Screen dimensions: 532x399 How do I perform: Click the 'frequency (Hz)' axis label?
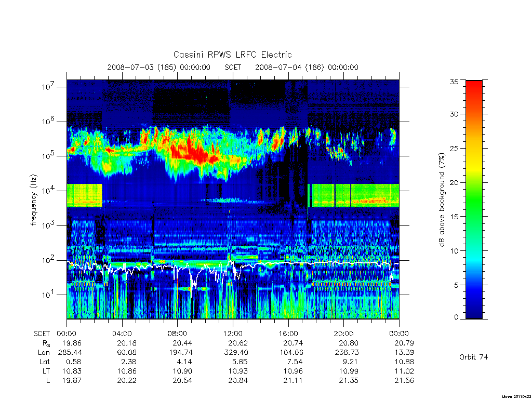[33, 199]
